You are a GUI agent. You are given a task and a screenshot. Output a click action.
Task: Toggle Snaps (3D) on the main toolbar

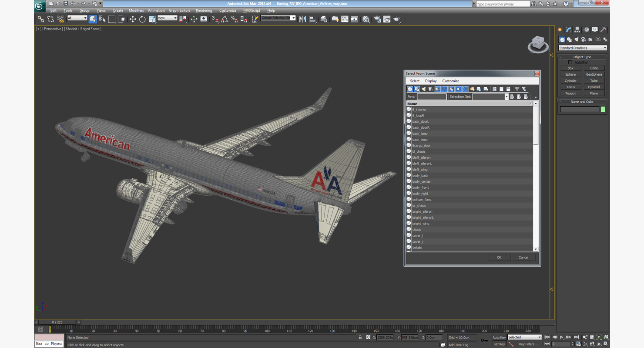(x=215, y=19)
